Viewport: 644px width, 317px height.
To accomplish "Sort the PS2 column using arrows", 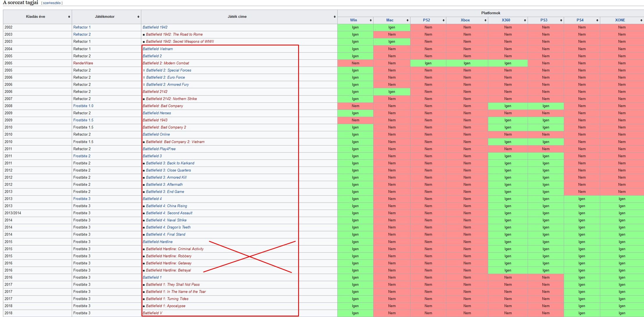I will [443, 20].
